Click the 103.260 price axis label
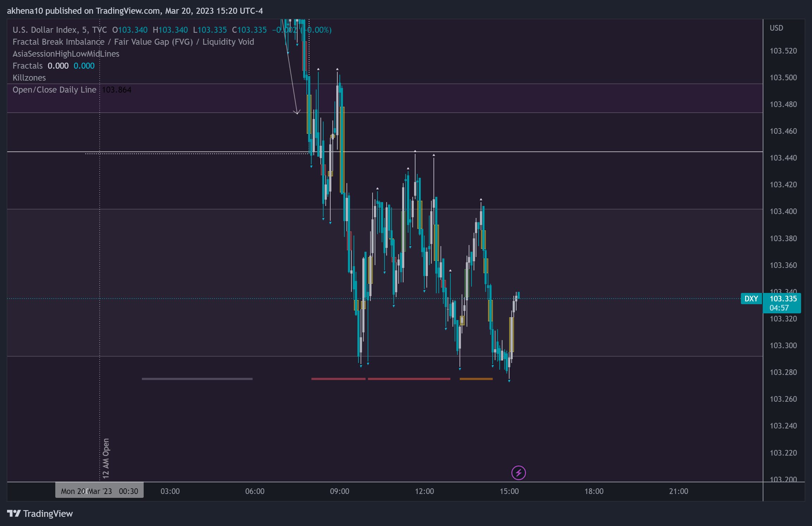 tap(783, 399)
